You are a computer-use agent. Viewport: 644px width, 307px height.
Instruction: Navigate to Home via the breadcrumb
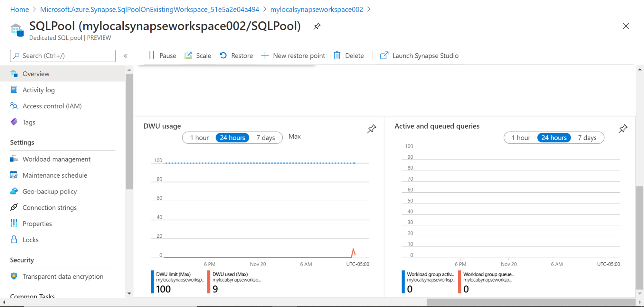[x=19, y=9]
